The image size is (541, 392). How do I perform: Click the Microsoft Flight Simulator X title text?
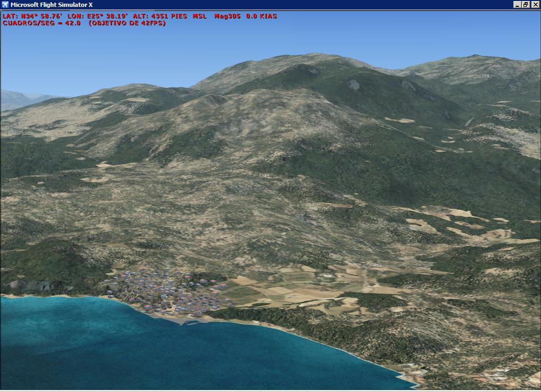51,5
